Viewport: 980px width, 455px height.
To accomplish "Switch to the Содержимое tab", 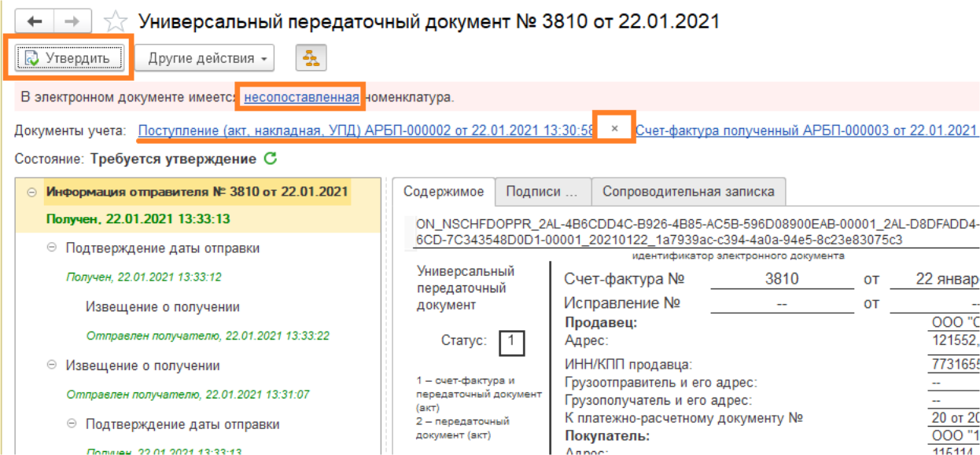I will click(x=443, y=192).
